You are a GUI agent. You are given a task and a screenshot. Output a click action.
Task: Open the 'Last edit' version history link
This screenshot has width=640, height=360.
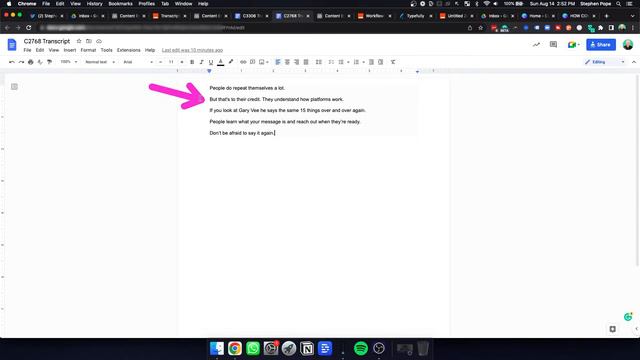pos(192,50)
